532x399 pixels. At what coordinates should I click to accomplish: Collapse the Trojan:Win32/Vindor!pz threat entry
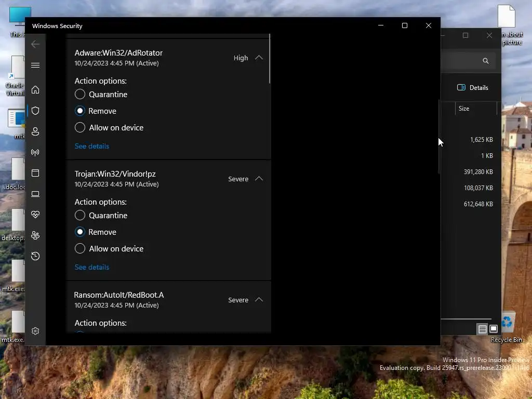[259, 179]
